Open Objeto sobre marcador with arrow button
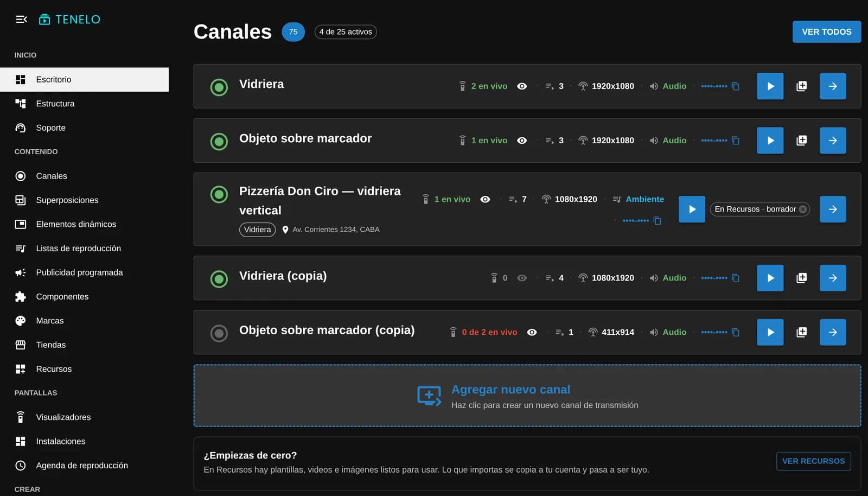The height and width of the screenshot is (496, 868). (x=833, y=141)
